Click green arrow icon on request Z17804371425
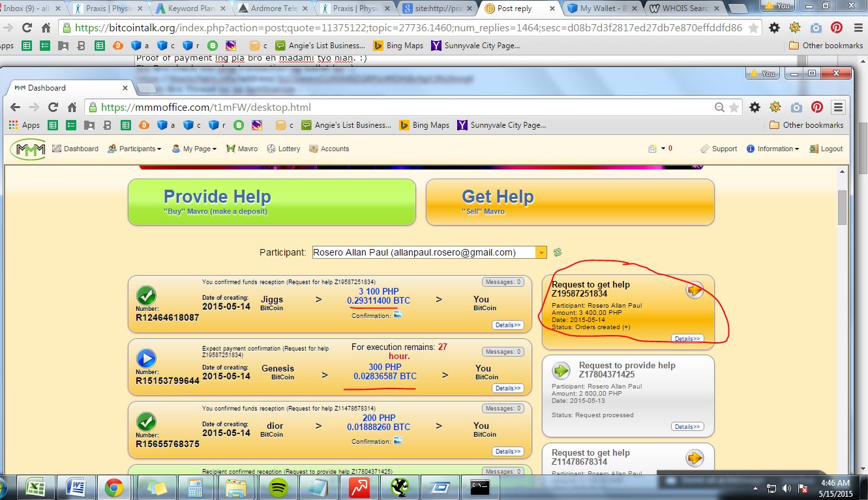The width and height of the screenshot is (868, 500). pyautogui.click(x=561, y=371)
